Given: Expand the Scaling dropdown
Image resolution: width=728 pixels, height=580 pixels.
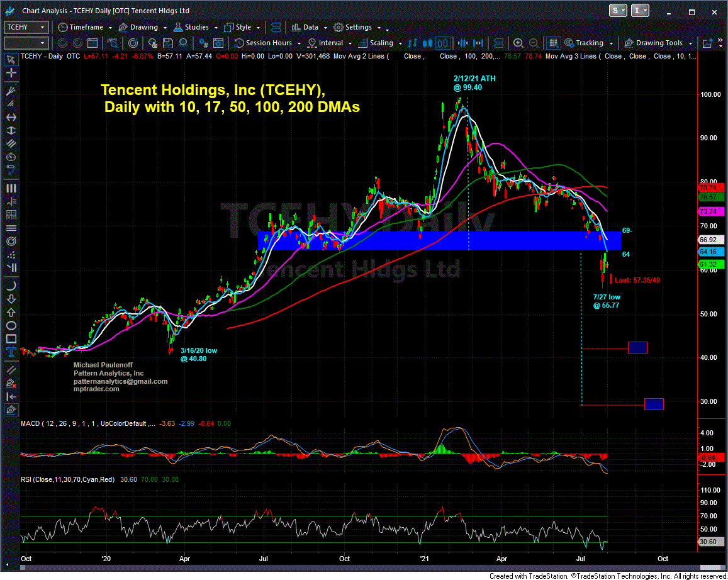Looking at the screenshot, I should [x=400, y=43].
